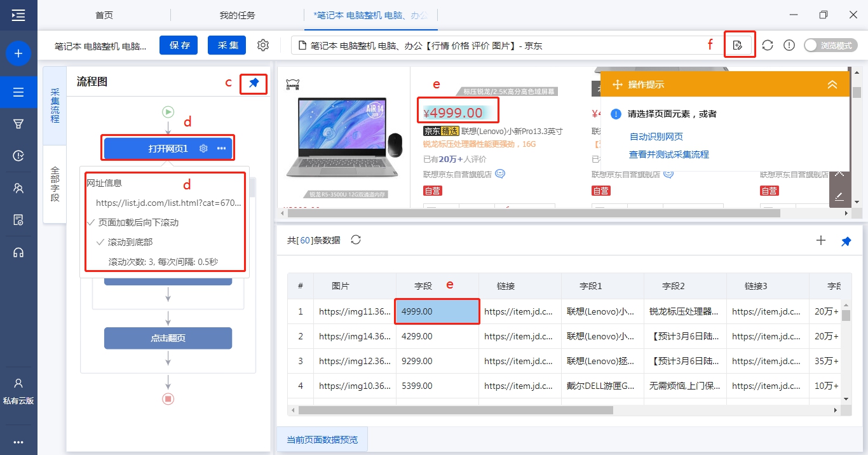Viewport: 868px width, 455px height.
Task: Open more options on 打开网页1 step
Action: click(221, 148)
